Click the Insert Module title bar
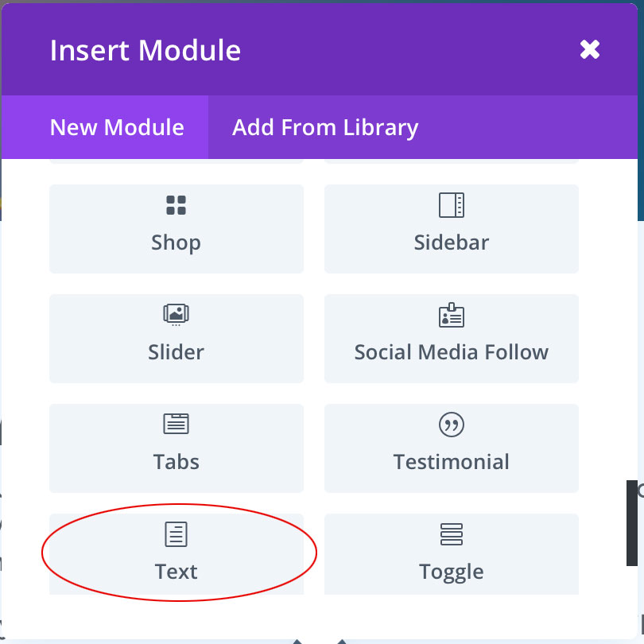 point(145,49)
